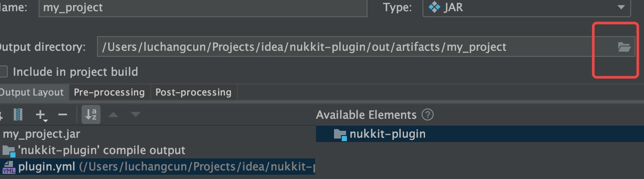Click the Output directory path field

[x=343, y=47]
